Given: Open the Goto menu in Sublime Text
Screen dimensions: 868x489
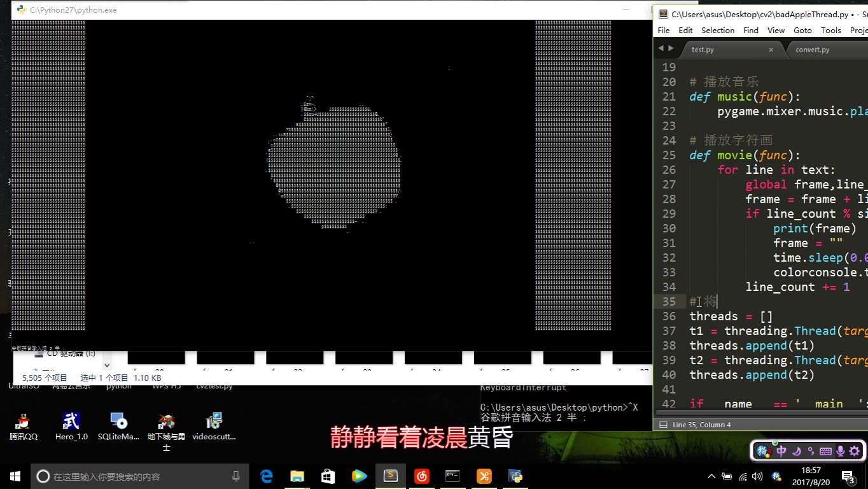Looking at the screenshot, I should click(802, 30).
